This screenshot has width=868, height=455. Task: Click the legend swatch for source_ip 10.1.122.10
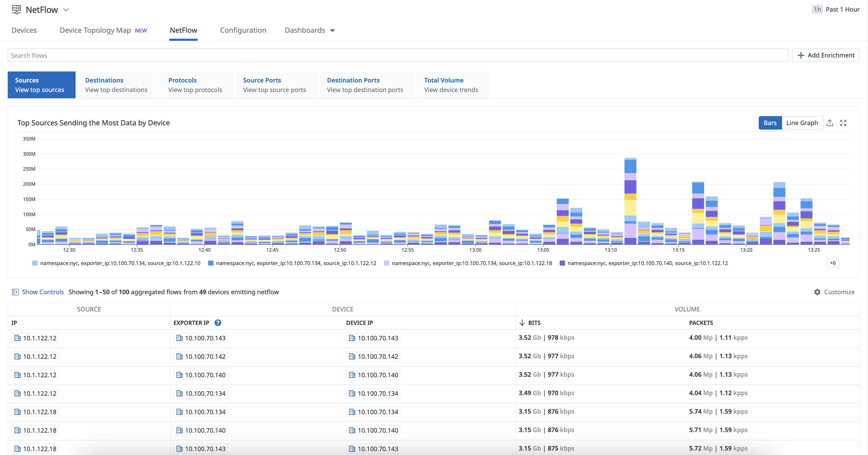pyautogui.click(x=35, y=263)
